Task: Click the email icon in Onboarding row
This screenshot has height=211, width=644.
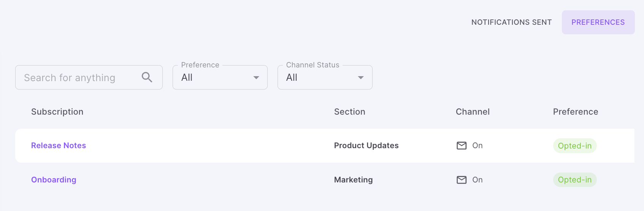Action: click(x=462, y=180)
